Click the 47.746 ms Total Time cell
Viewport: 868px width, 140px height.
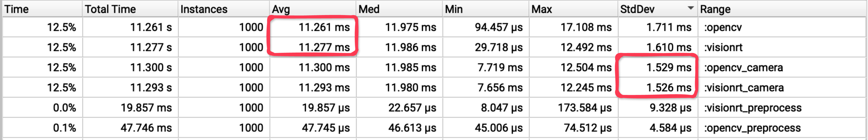(x=146, y=128)
